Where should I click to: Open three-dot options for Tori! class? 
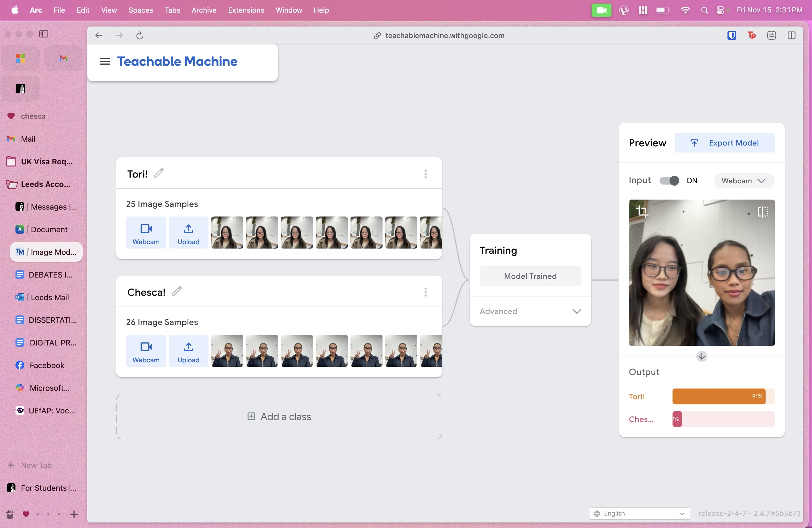point(425,174)
